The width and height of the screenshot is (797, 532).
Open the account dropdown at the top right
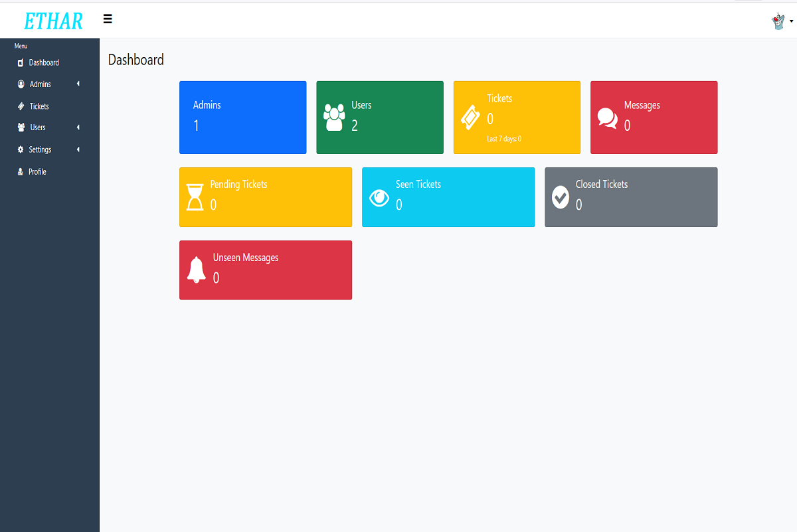click(781, 21)
